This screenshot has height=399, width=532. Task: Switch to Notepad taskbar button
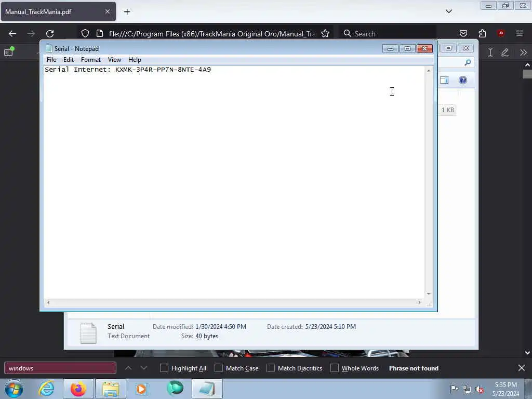tap(207, 389)
